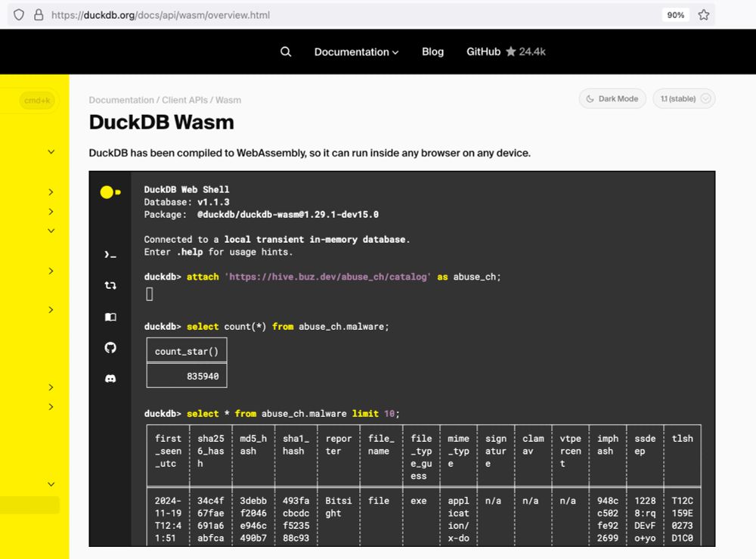The width and height of the screenshot is (756, 559).
Task: Click the yellow DuckDB logo in shell
Action: 110,192
